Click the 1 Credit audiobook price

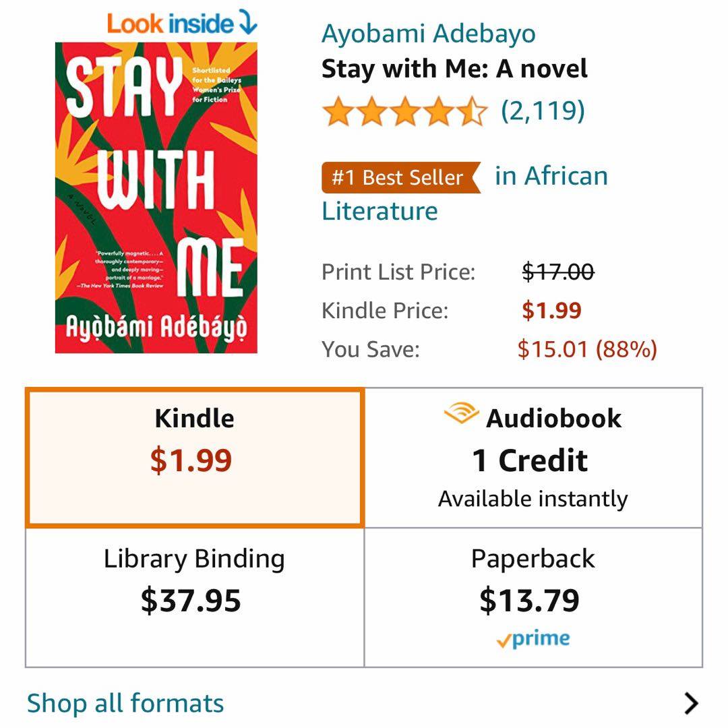tap(530, 460)
